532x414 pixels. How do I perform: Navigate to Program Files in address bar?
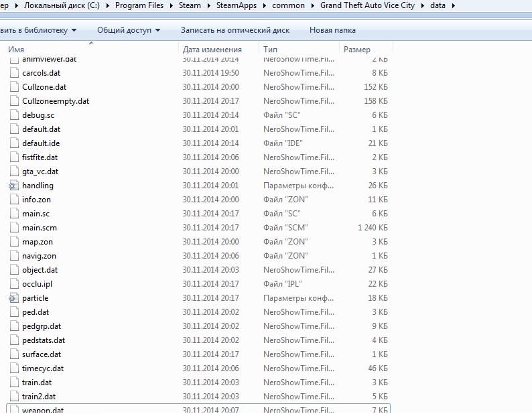pyautogui.click(x=139, y=5)
